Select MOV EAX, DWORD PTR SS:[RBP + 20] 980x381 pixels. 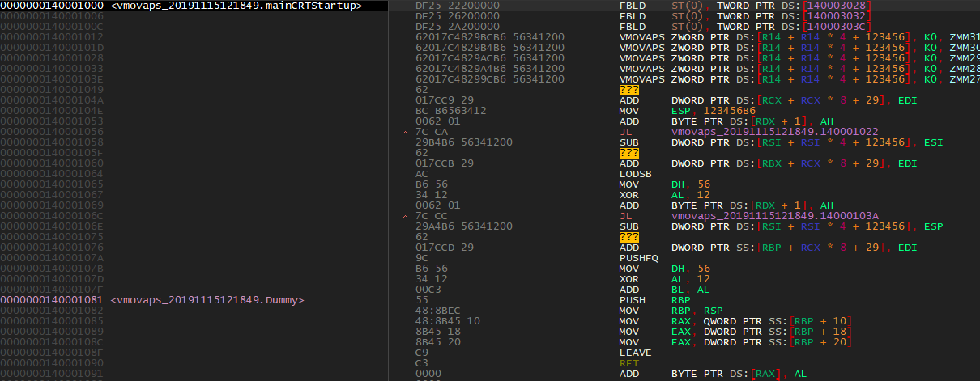(736, 342)
